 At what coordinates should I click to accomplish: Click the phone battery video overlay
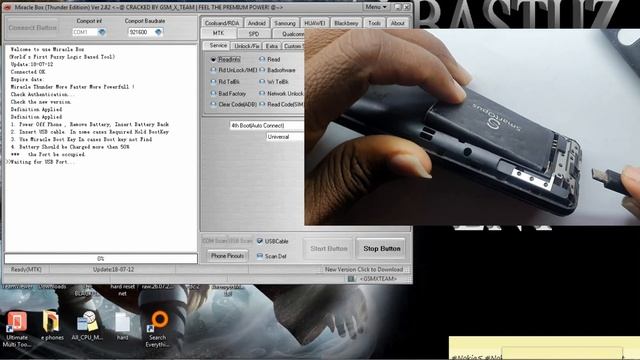pyautogui.click(x=472, y=127)
